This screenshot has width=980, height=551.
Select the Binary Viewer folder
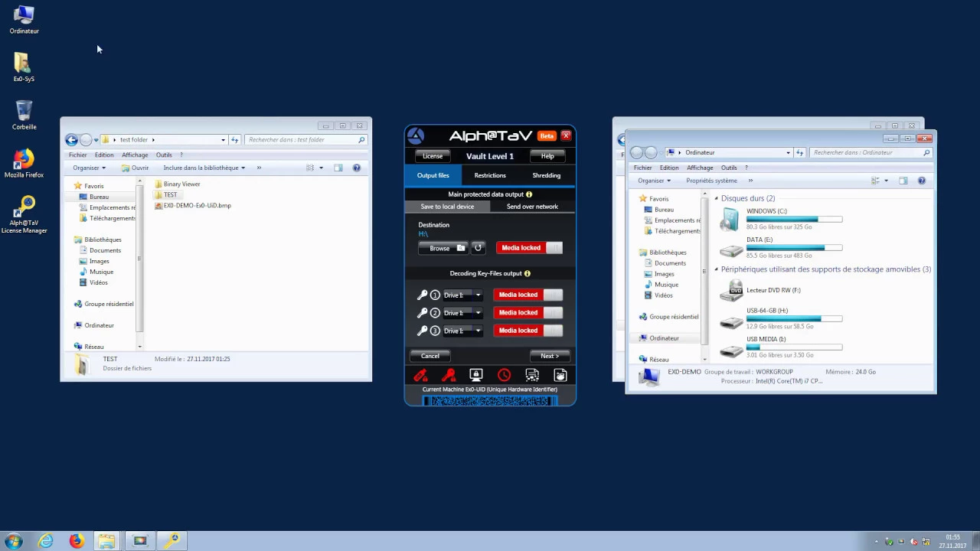(x=177, y=184)
